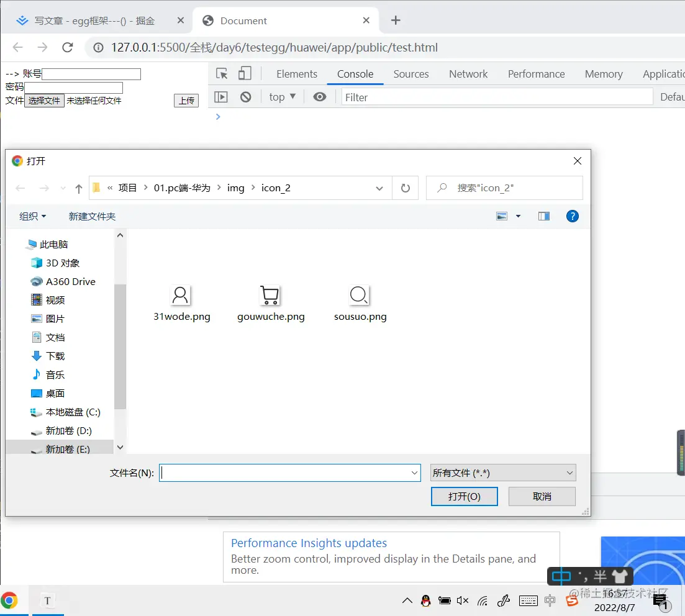Click the navigation pane scroll down arrow

point(120,447)
